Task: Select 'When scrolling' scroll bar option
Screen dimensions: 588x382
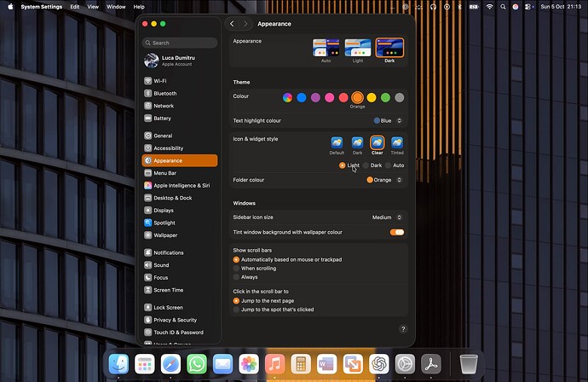Action: point(237,268)
